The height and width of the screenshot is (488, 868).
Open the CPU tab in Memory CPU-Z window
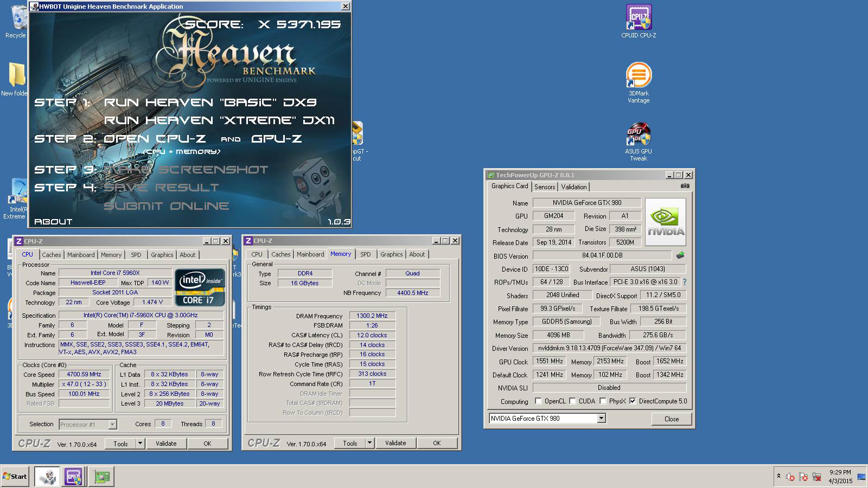(x=257, y=254)
